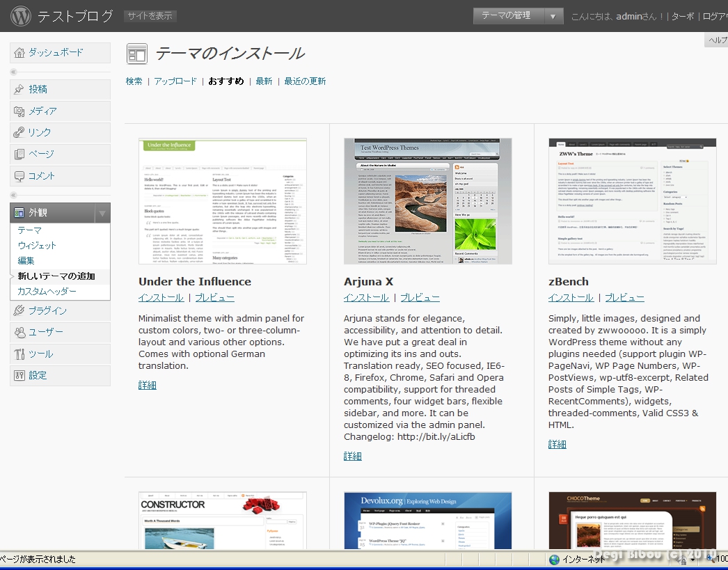Click the Comments speech bubble icon

(19, 176)
